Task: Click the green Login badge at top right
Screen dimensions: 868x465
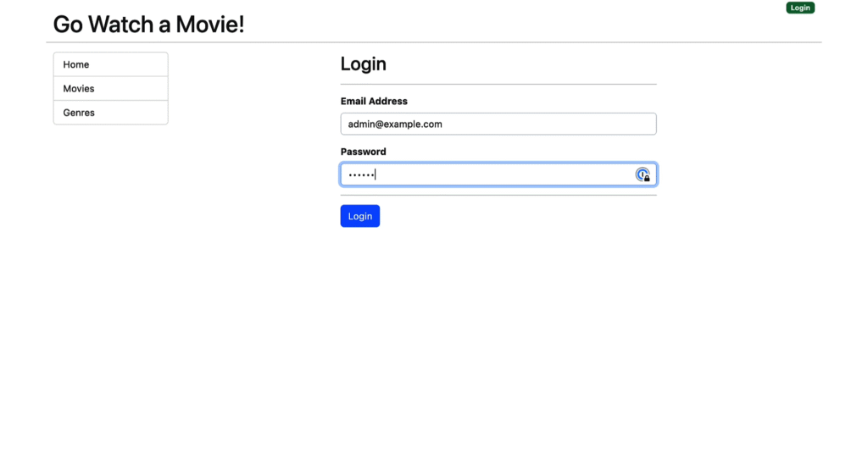Action: tap(800, 8)
